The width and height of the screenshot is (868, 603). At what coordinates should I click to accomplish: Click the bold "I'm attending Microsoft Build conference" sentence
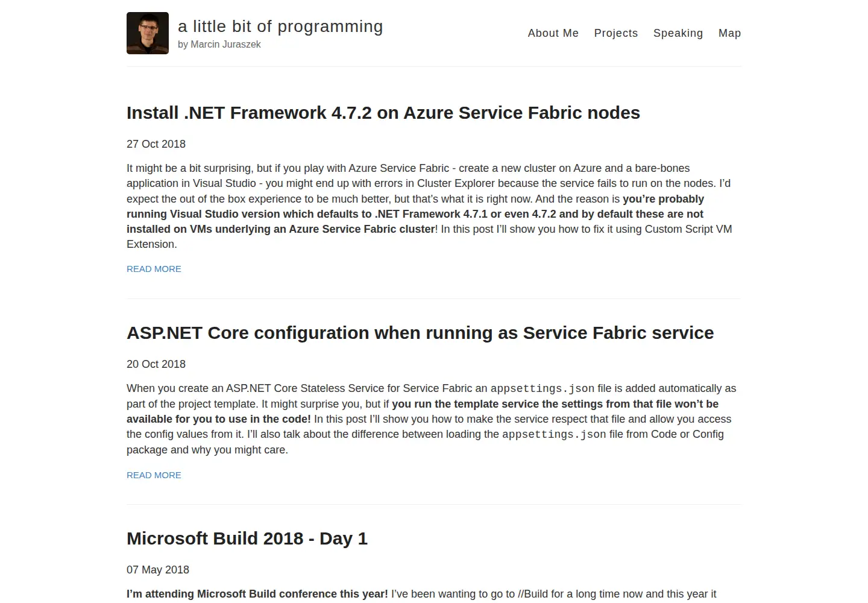257,594
